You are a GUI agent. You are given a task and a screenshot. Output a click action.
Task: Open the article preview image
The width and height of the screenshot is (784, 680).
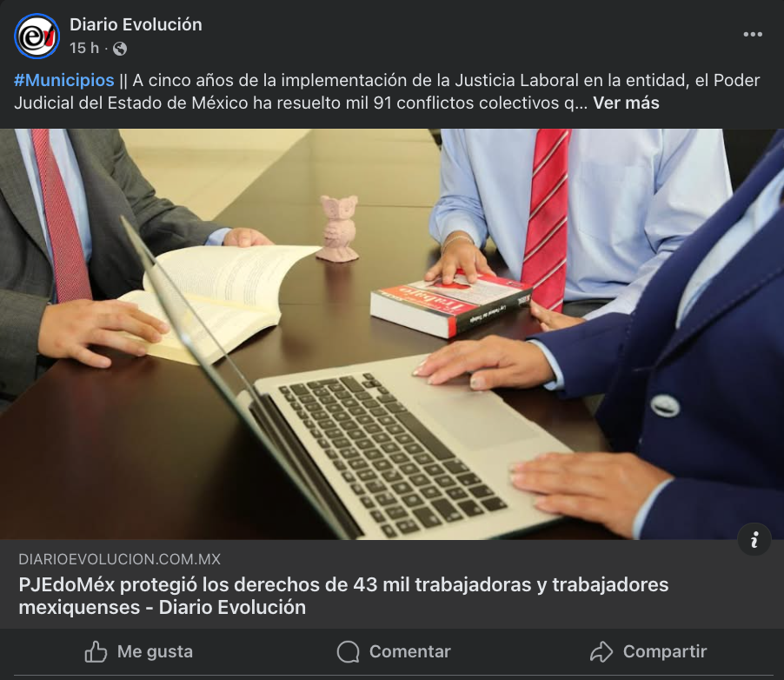point(392,334)
